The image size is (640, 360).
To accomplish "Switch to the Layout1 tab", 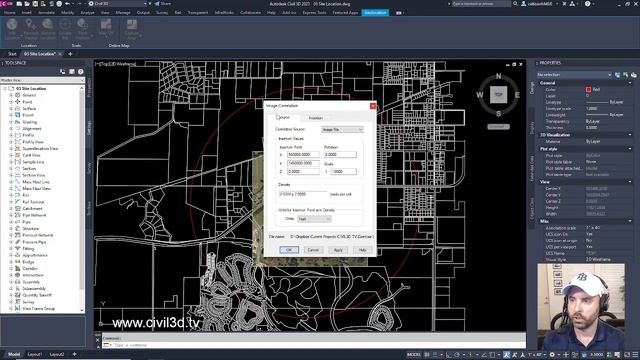I will pos(35,354).
